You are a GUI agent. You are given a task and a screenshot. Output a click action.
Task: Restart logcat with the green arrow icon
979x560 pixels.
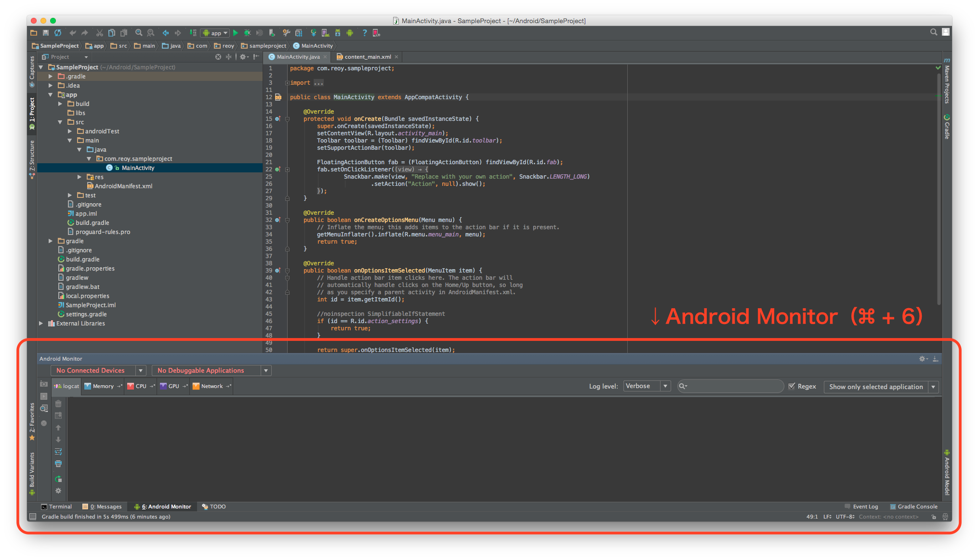click(x=58, y=479)
